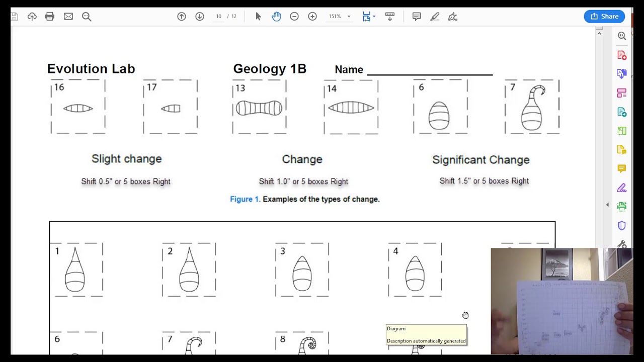
Task: Open the Search tools magnifier in sidebar
Action: 622,36
